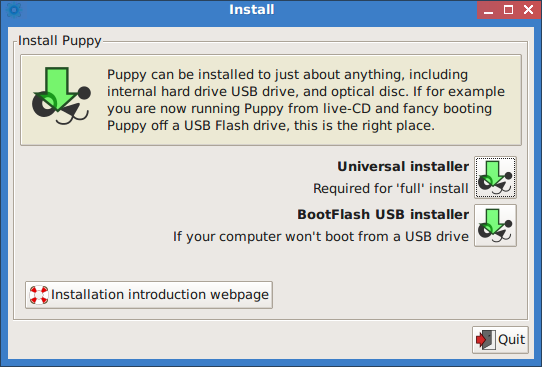Click the bold 'Universal installer' label
Viewport: 542px width, 367px height.
coord(403,167)
